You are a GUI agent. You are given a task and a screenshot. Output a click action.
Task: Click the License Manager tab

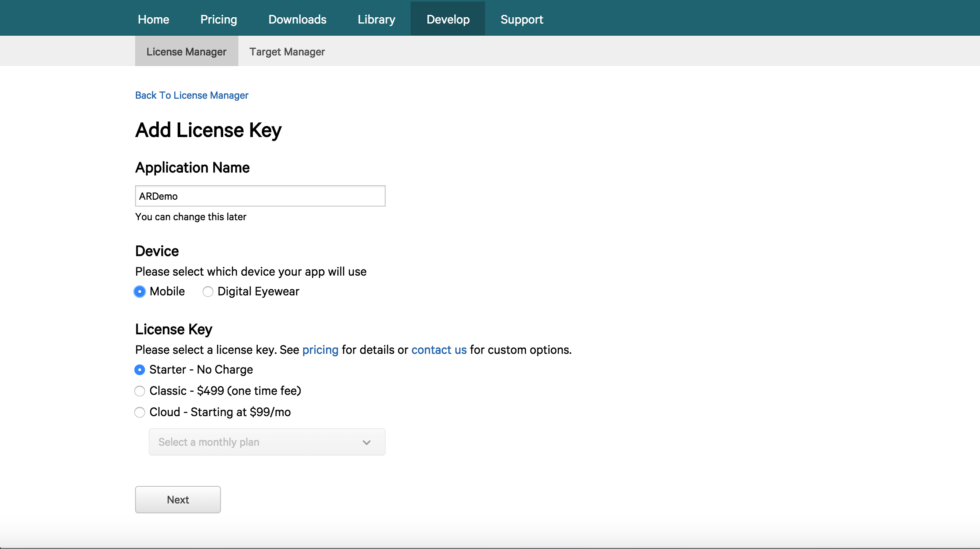pos(186,51)
